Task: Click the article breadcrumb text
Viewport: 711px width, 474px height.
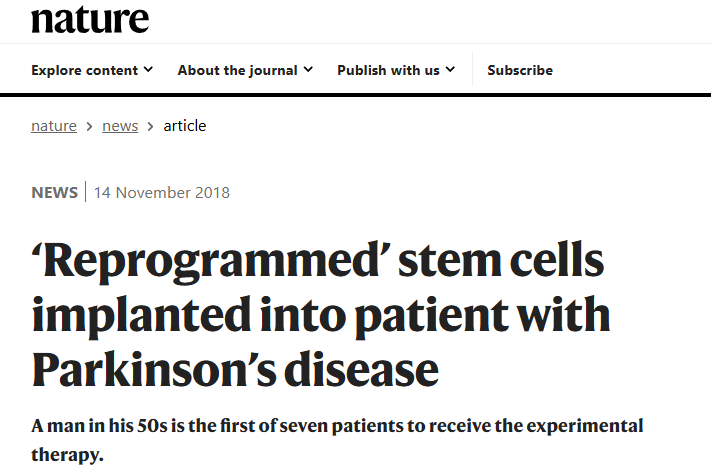Action: (185, 126)
